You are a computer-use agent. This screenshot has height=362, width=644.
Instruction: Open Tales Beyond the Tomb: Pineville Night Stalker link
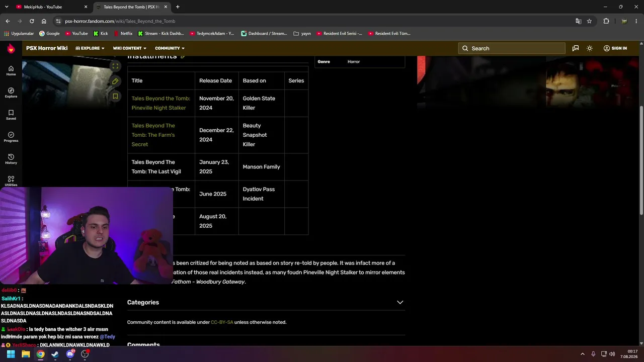(161, 103)
